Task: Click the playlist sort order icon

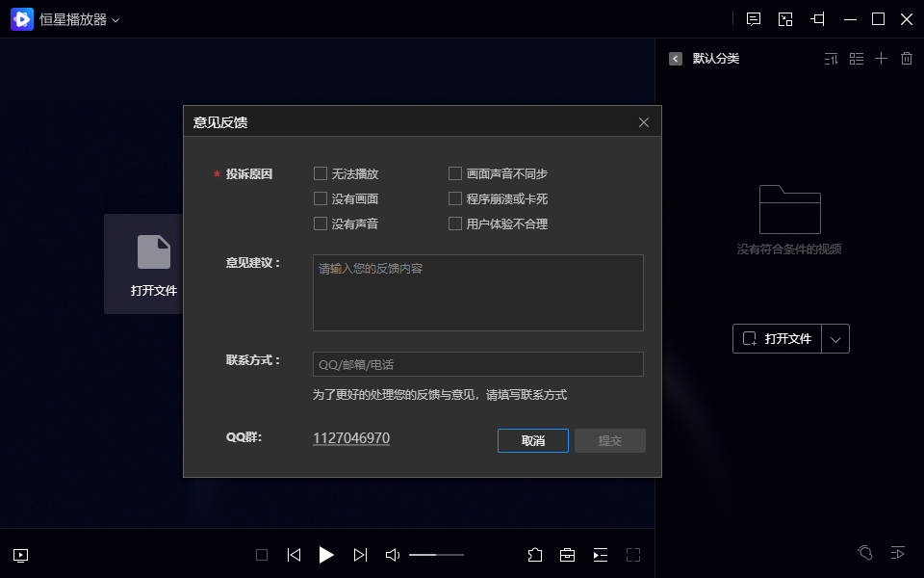Action: tap(832, 59)
